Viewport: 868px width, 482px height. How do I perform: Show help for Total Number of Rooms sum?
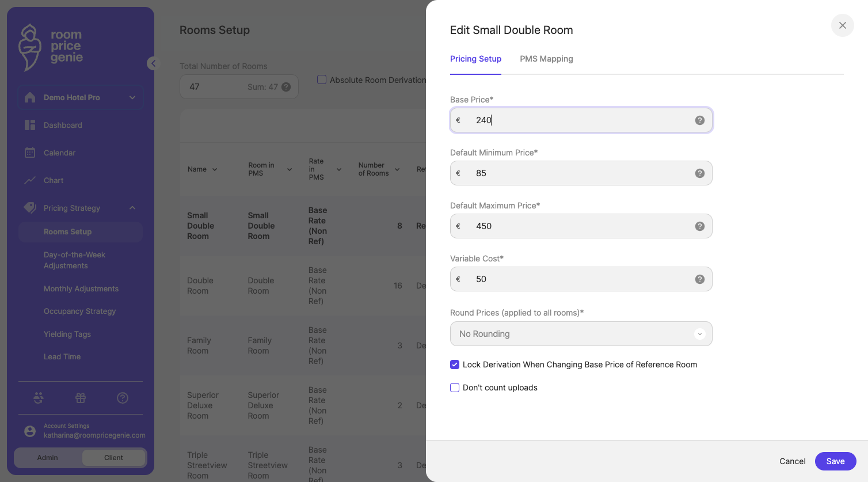click(286, 87)
